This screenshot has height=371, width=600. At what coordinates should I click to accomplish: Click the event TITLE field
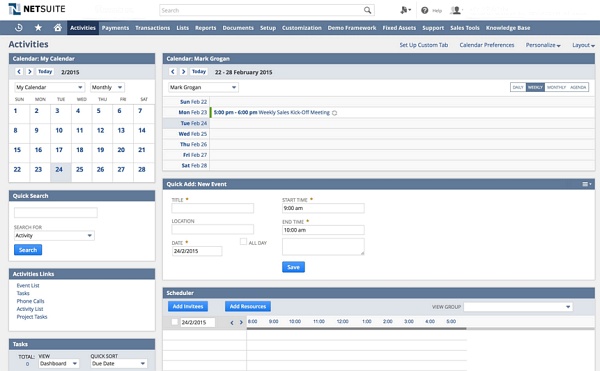(212, 208)
